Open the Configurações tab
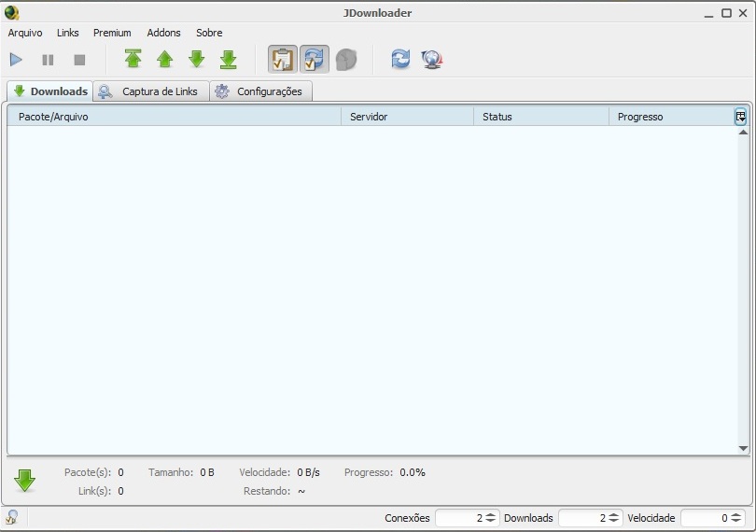Viewport: 756px width, 532px height. [x=261, y=91]
